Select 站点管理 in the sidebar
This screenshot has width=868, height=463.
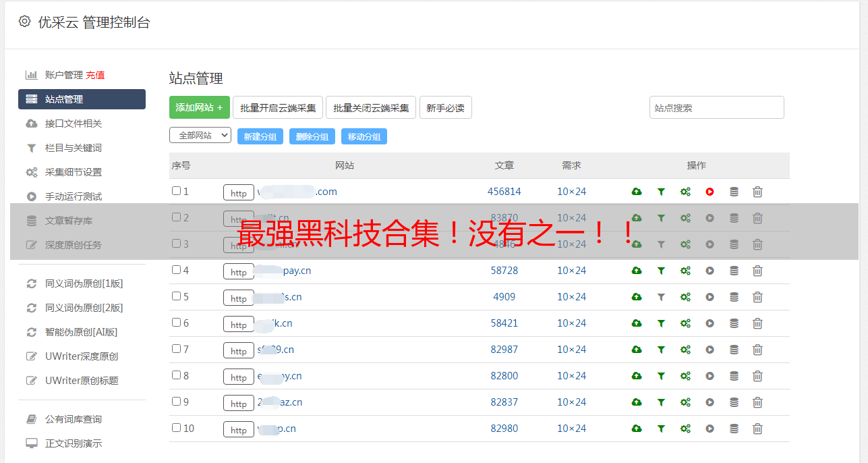pyautogui.click(x=82, y=99)
